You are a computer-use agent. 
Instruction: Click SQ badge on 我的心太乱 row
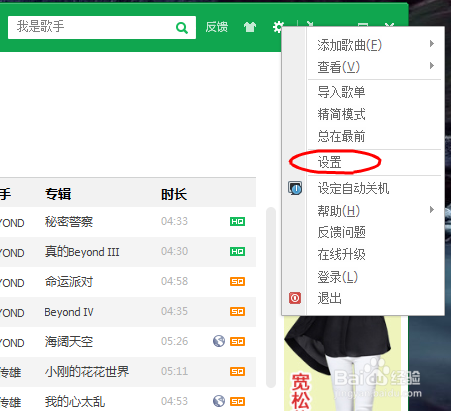(237, 401)
